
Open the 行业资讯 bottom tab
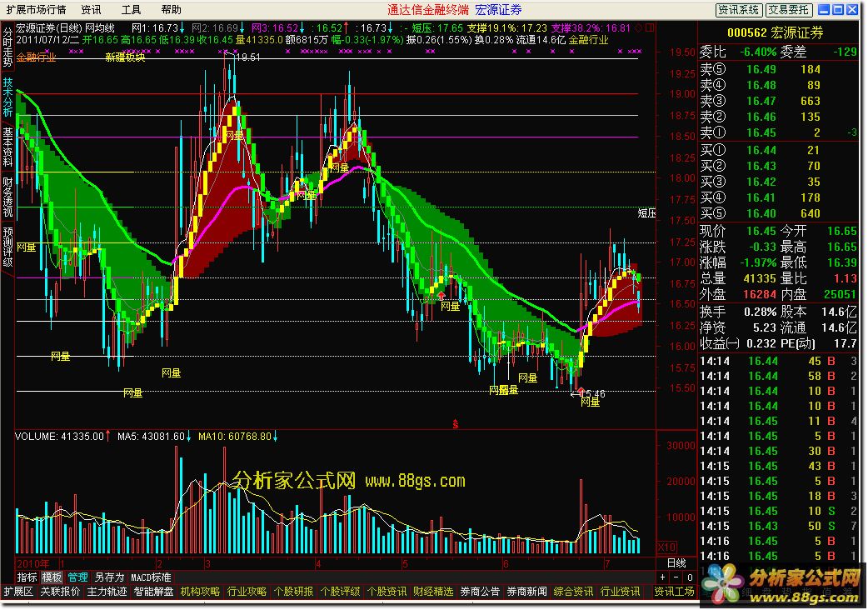click(x=620, y=592)
